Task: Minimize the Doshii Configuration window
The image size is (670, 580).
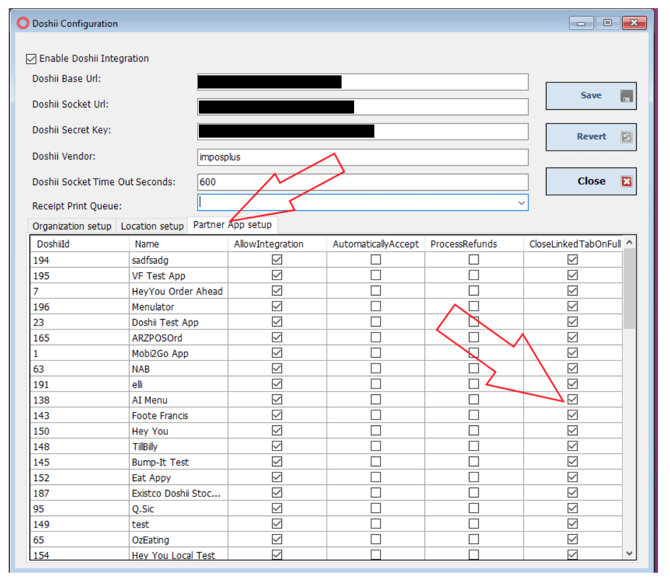Action: (581, 23)
